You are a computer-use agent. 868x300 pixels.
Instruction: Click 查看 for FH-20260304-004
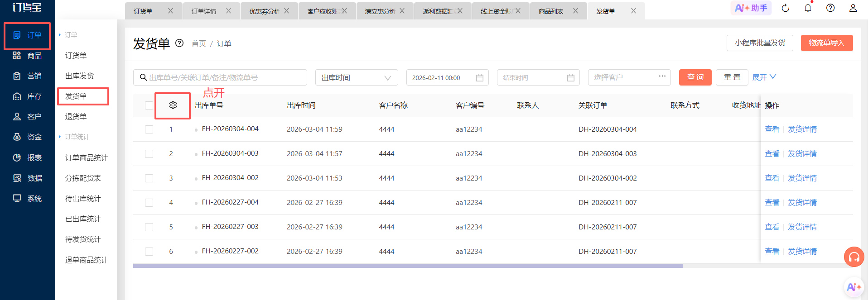pyautogui.click(x=772, y=129)
